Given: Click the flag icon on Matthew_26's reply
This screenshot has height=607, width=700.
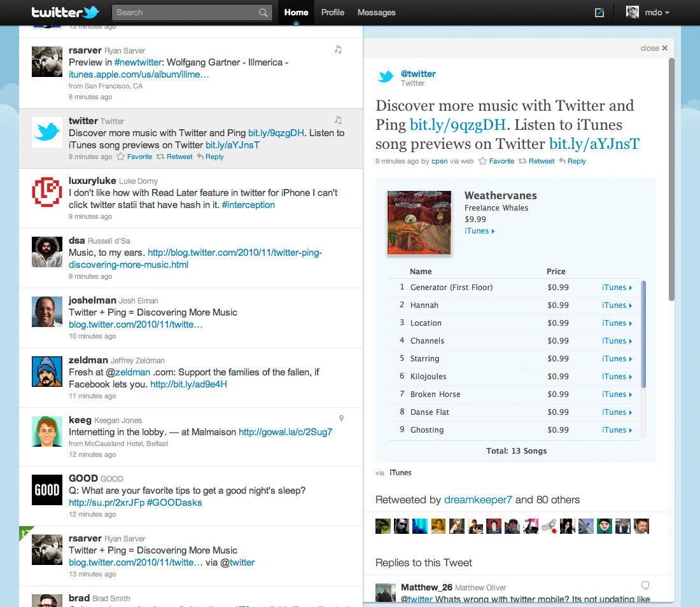Looking at the screenshot, I should pos(645,585).
